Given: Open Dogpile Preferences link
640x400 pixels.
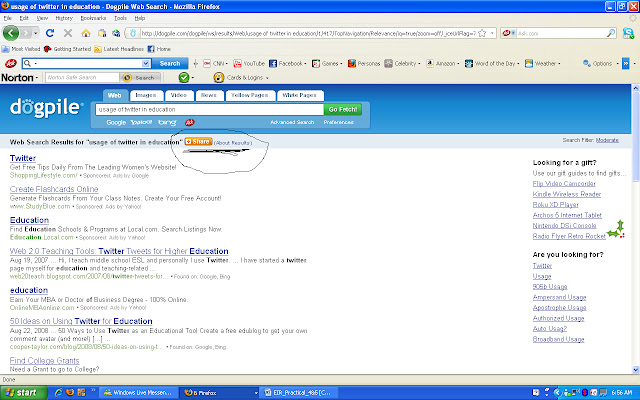Looking at the screenshot, I should [338, 122].
